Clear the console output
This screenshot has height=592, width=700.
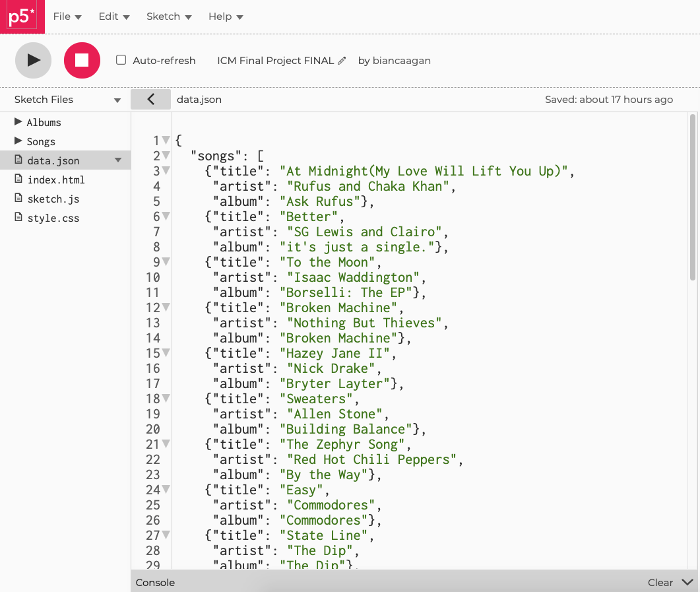(660, 582)
